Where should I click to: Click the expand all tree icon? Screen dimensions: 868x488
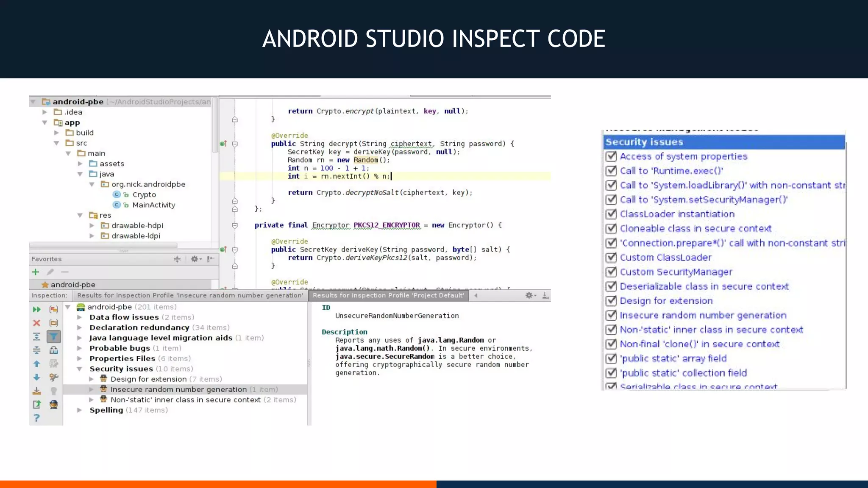coord(37,337)
